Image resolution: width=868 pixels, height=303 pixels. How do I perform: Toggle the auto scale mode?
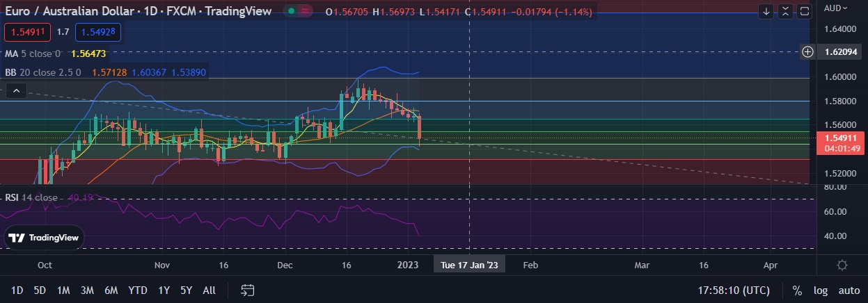849,290
